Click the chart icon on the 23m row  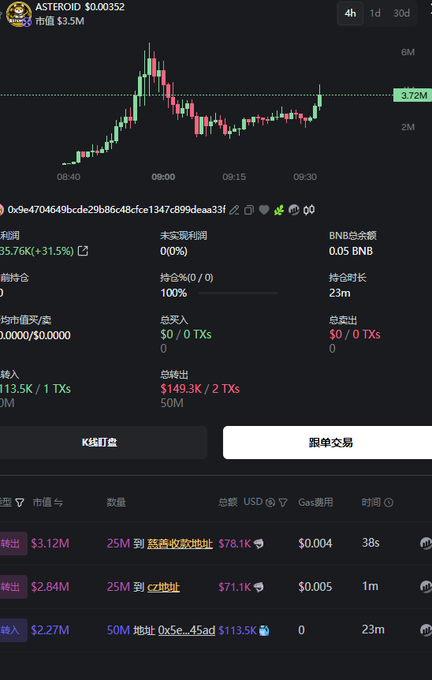(x=426, y=630)
